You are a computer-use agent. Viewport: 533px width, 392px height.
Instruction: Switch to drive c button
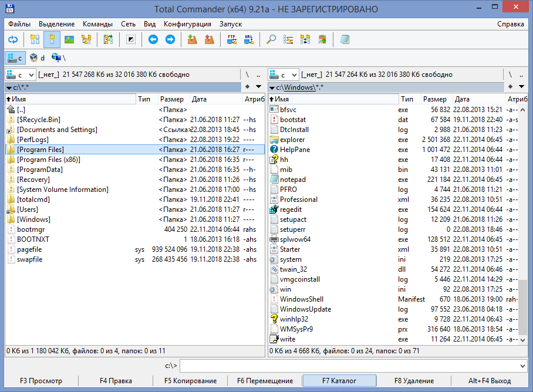(x=15, y=58)
